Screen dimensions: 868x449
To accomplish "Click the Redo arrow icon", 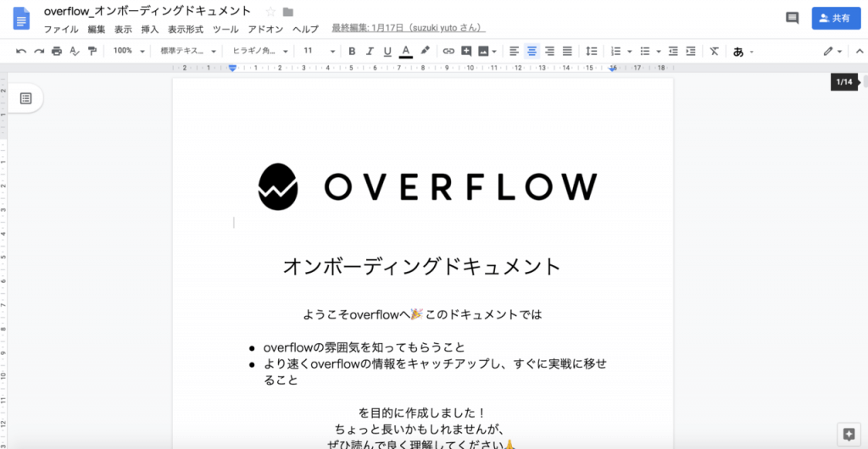I will coord(39,52).
